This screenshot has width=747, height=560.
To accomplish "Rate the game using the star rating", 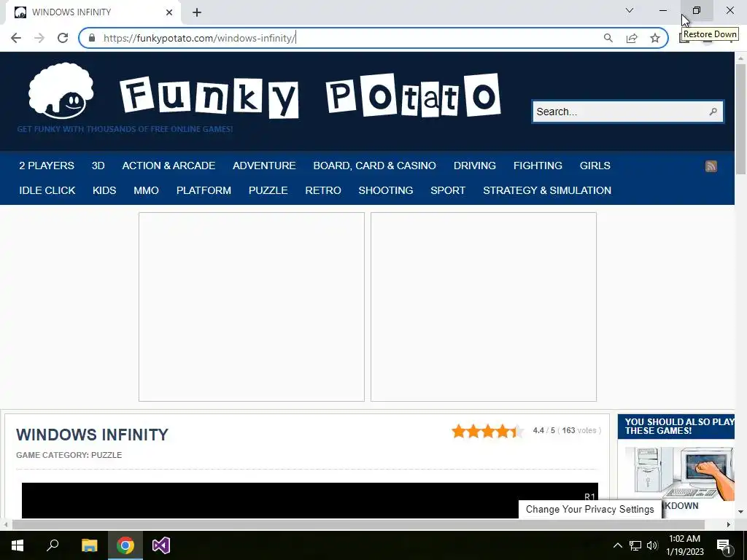I will pyautogui.click(x=487, y=431).
